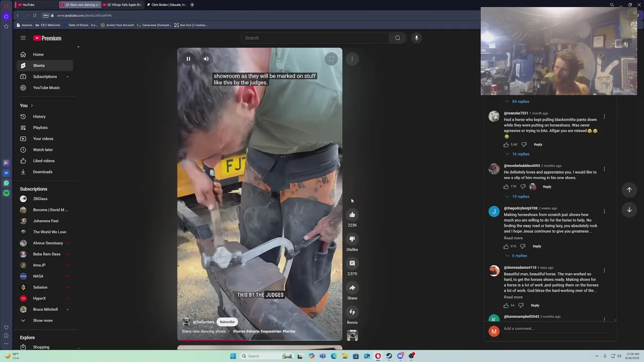
Task: Expand the 16 replies thread
Action: (517, 154)
